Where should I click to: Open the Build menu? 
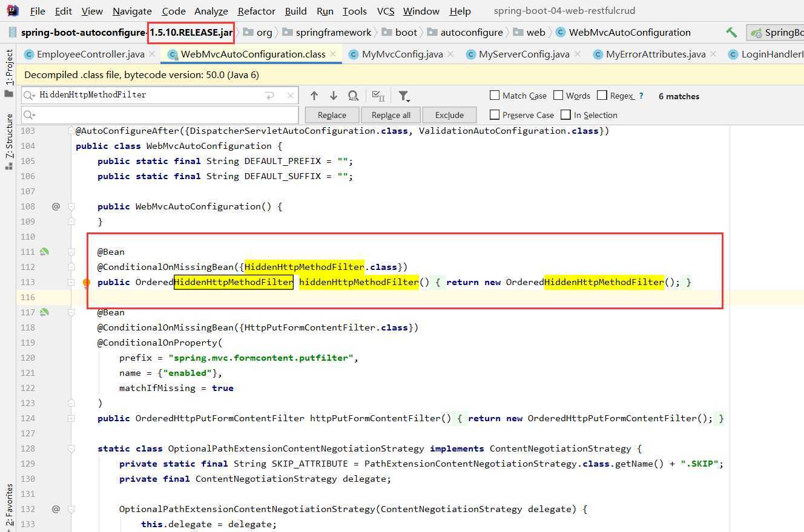pos(295,11)
